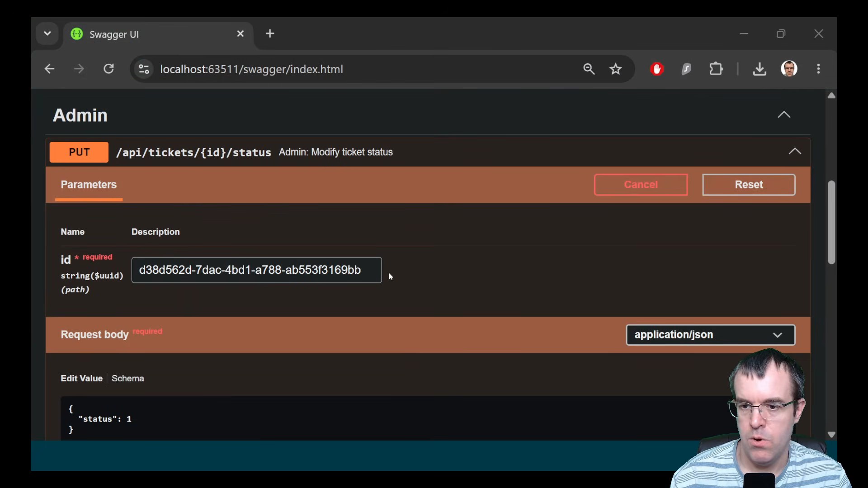The image size is (868, 488).
Task: Click the localhost address bar URL
Action: [251, 69]
